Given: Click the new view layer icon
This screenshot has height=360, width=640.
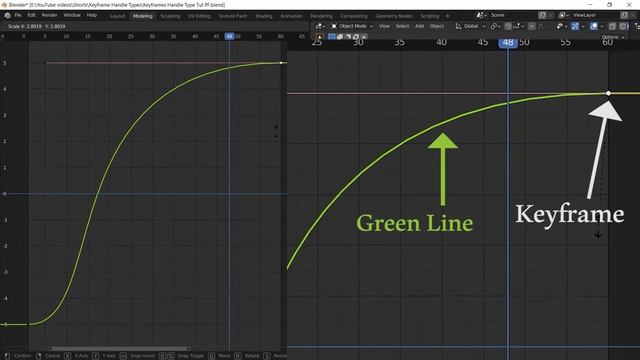Looking at the screenshot, I should click(x=624, y=15).
